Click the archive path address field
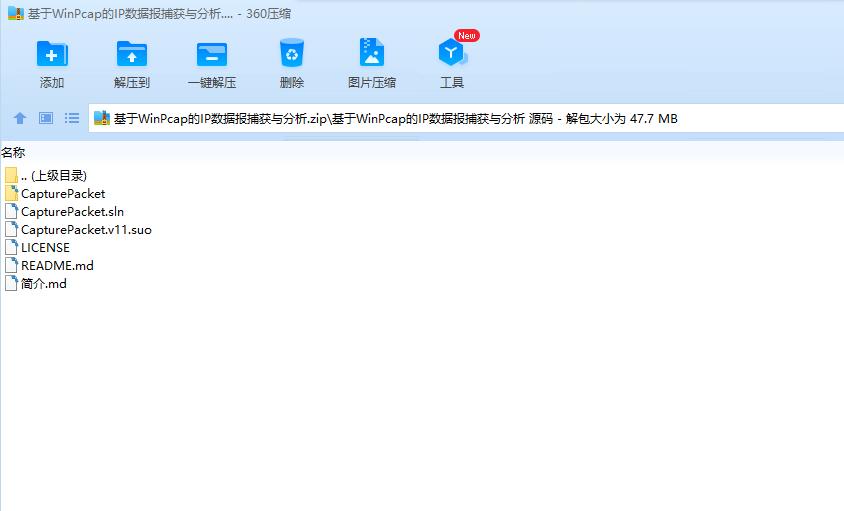This screenshot has width=844, height=511. click(466, 118)
